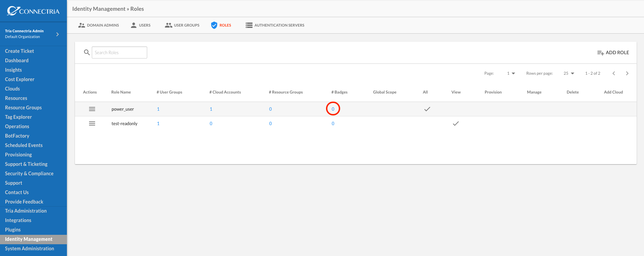Open Provide Feedback in the sidebar
The width and height of the screenshot is (644, 256).
click(24, 202)
